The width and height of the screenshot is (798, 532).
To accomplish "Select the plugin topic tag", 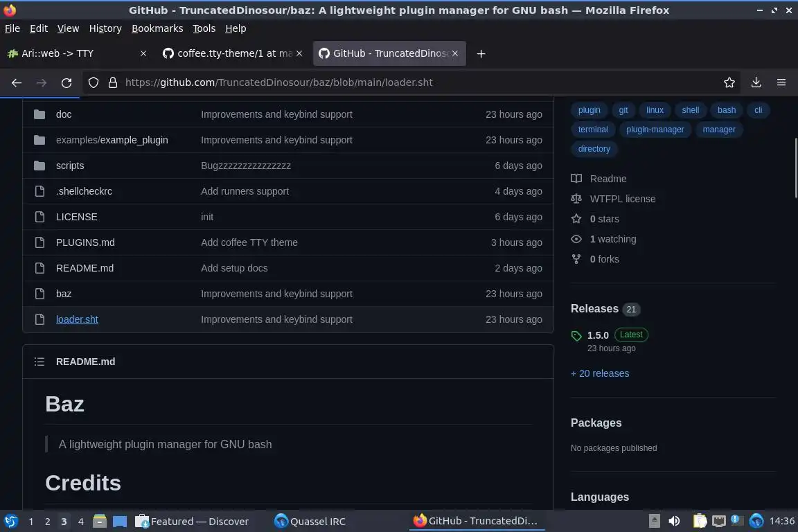I will 589,110.
